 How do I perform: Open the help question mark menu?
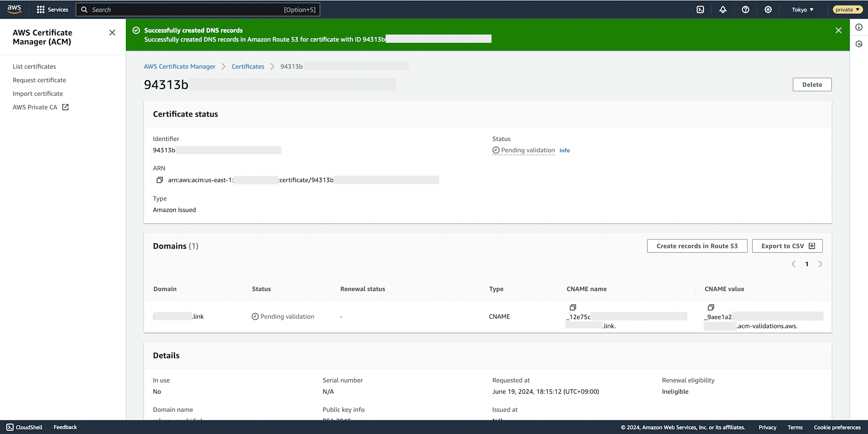[x=746, y=10]
